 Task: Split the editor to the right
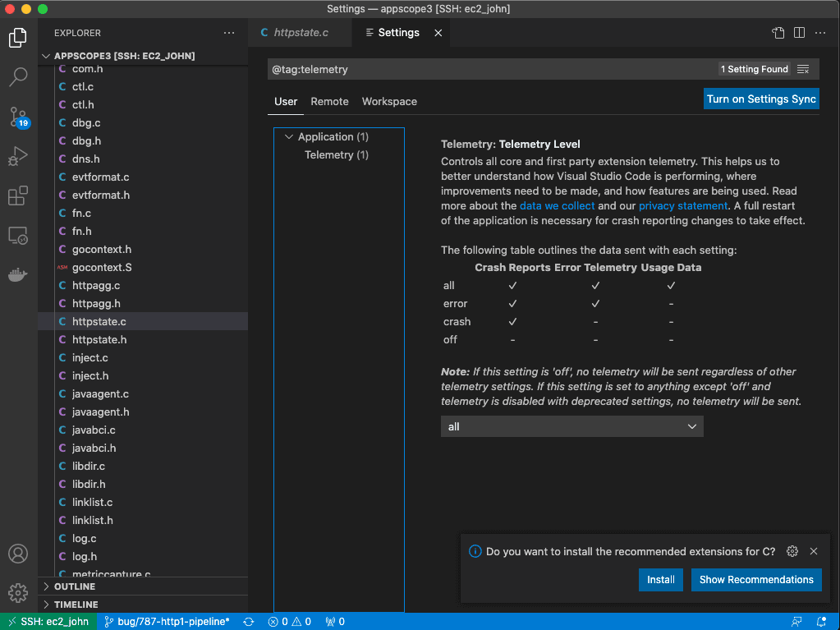point(799,33)
